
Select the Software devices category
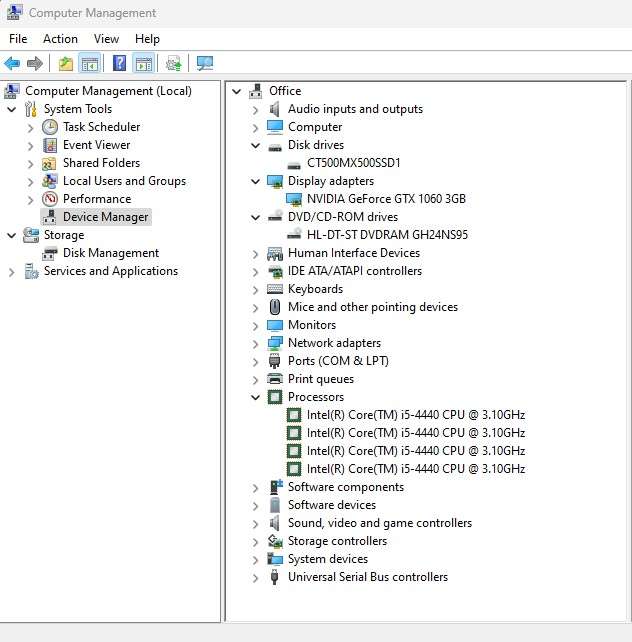tap(332, 505)
